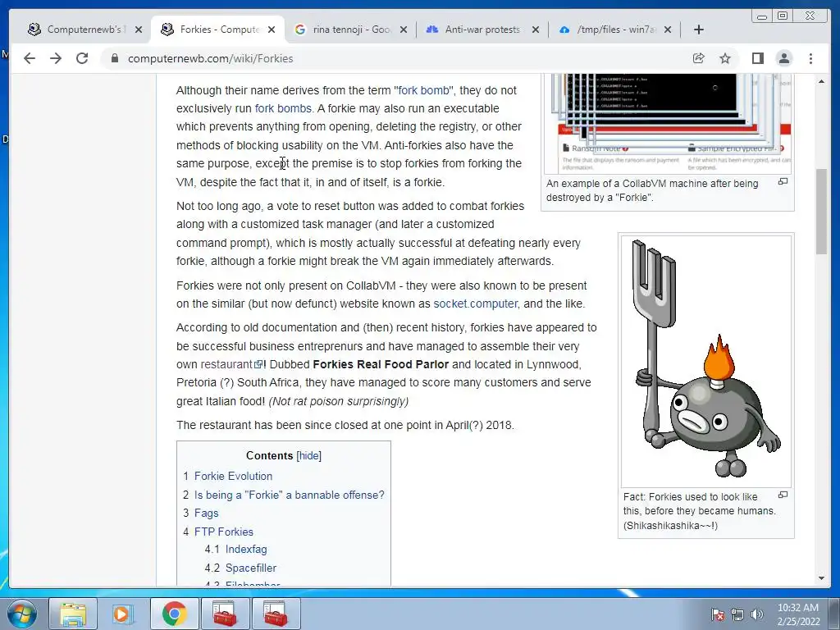Close the /tmp/files tab

click(668, 30)
